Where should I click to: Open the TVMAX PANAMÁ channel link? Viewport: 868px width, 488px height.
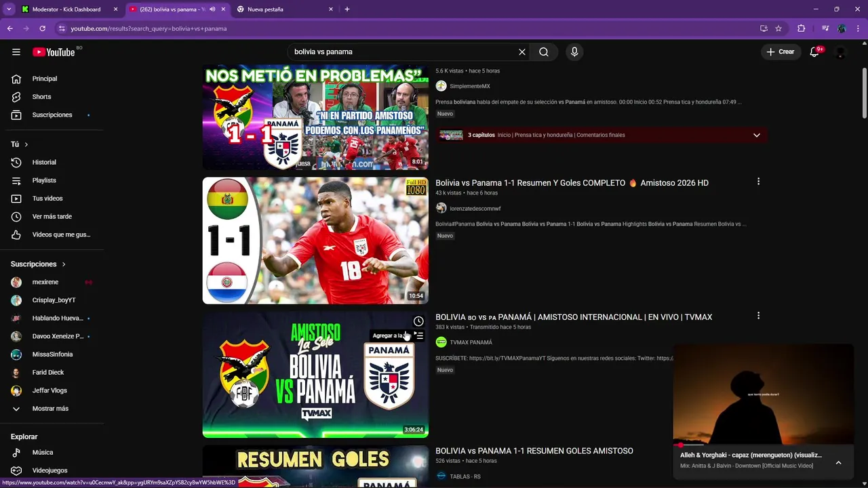(x=471, y=342)
